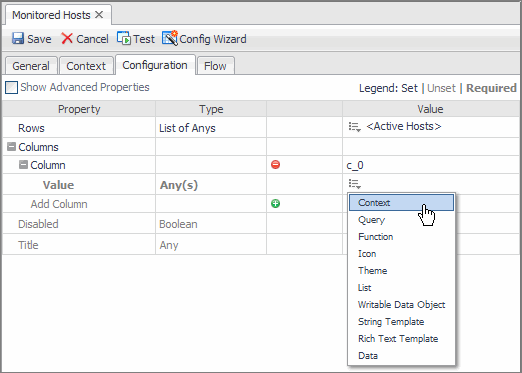Viewport: 522px width, 373px height.
Task: Switch to the General tab
Action: click(x=31, y=66)
